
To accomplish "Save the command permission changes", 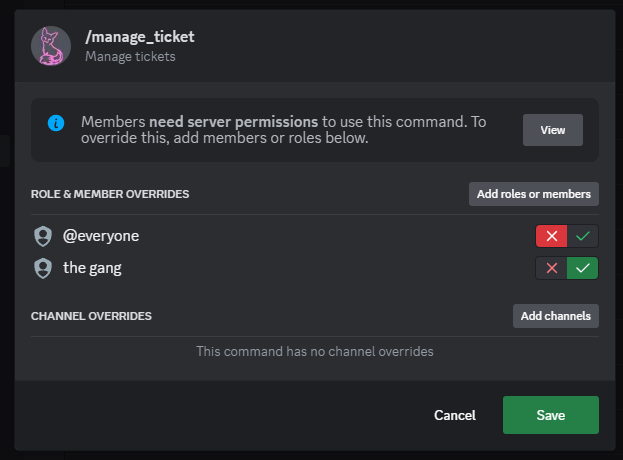I will pos(551,415).
